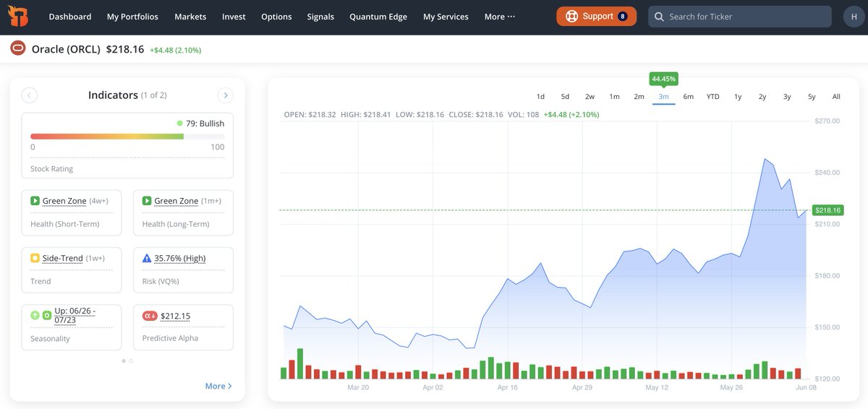Click the VOL: 108 chart value
This screenshot has width=868, height=409.
pos(523,114)
